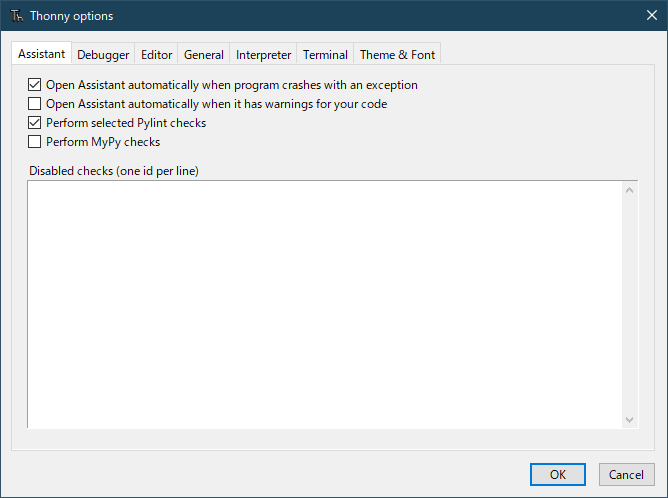The height and width of the screenshot is (498, 668).
Task: Open the Editor tab
Action: pos(156,55)
